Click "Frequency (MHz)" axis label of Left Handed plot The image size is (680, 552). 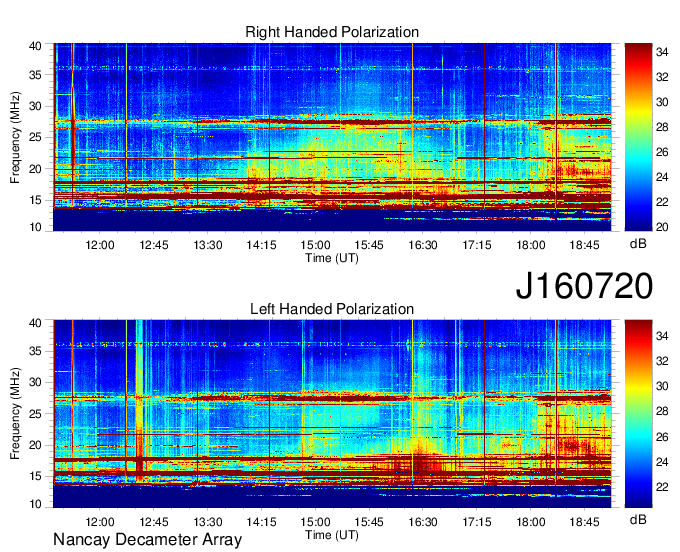click(15, 414)
